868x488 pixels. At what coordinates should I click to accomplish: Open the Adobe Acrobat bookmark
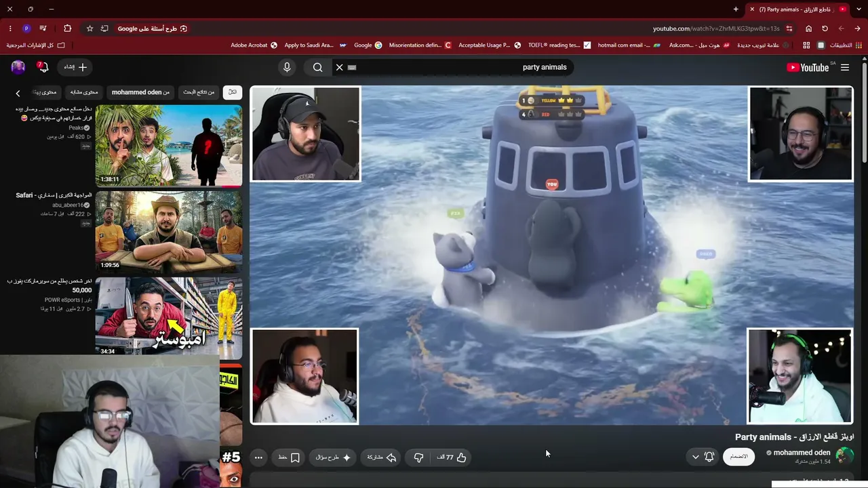point(254,45)
